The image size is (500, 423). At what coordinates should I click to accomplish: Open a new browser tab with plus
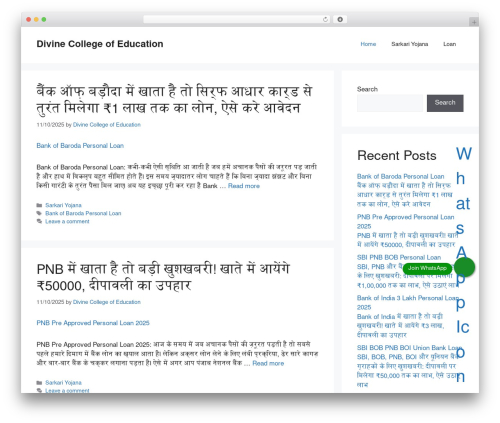474,22
